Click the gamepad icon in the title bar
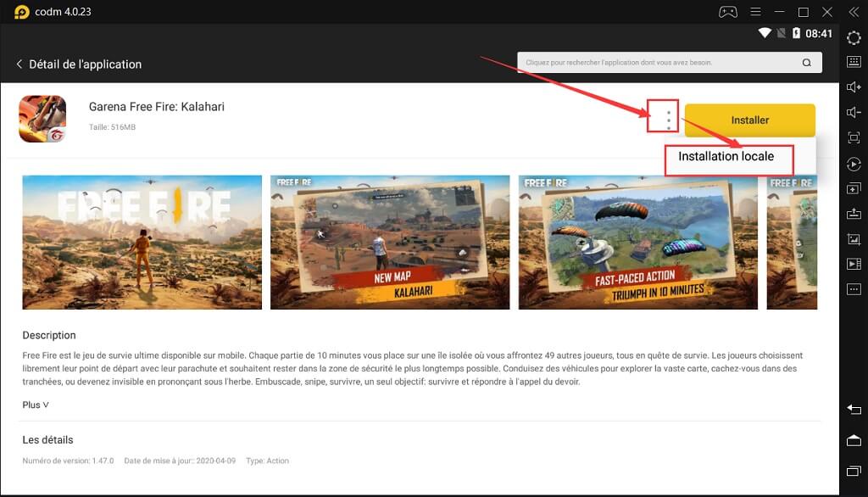Image resolution: width=868 pixels, height=497 pixels. point(727,12)
